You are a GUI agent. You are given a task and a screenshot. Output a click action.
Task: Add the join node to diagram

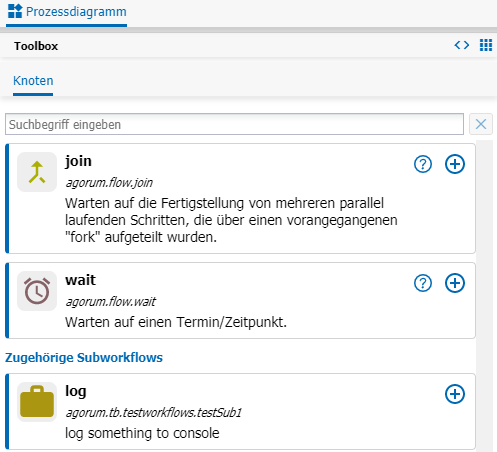coord(455,164)
